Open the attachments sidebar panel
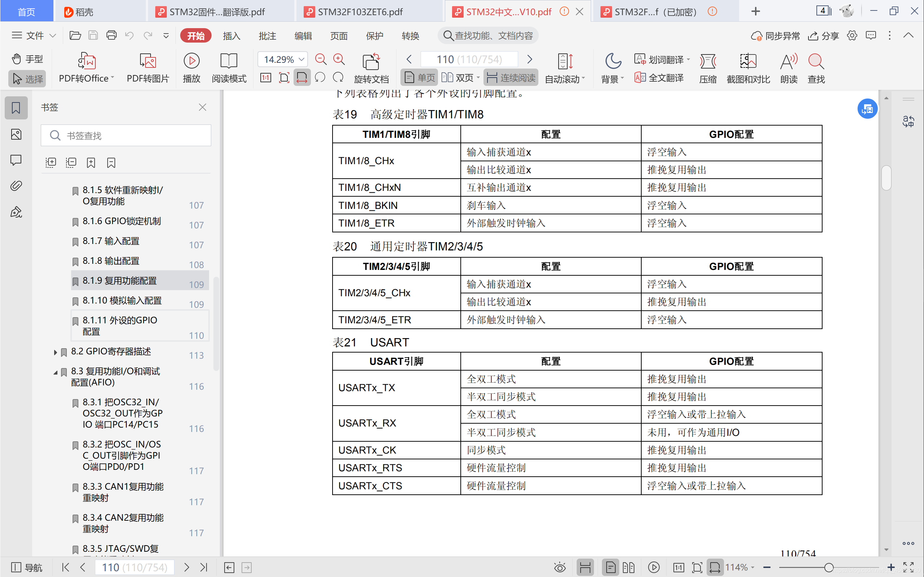 pos(16,186)
